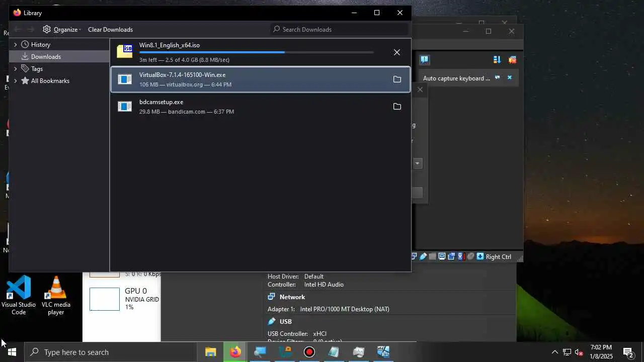This screenshot has width=644, height=362.
Task: Open network tray icon
Action: [567, 352]
